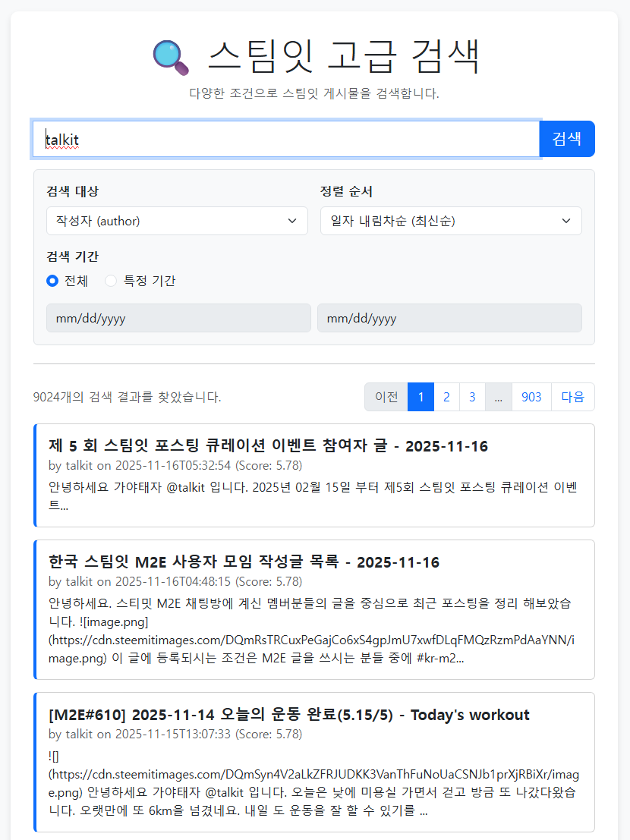The image size is (630, 840).
Task: Click the 검색 대상 label
Action: click(x=72, y=191)
